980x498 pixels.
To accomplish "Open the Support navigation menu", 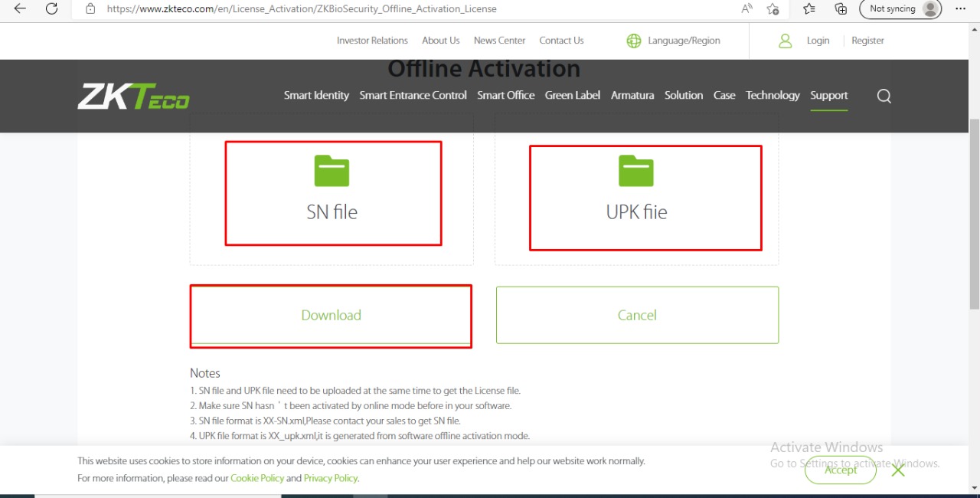I will click(x=828, y=96).
